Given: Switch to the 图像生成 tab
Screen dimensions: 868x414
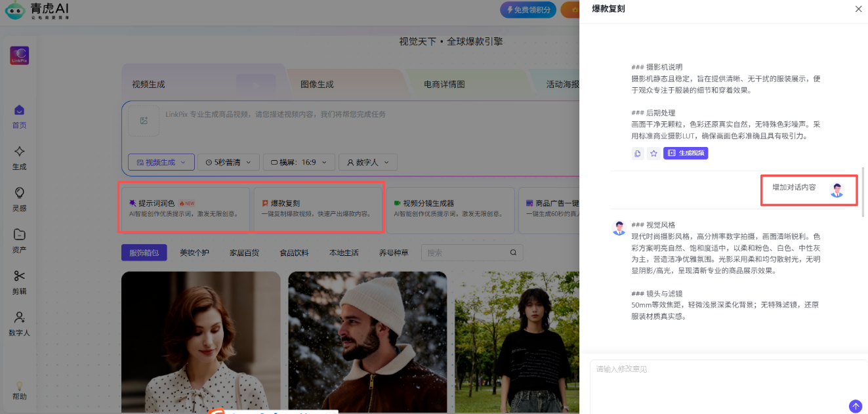Looking at the screenshot, I should pyautogui.click(x=317, y=84).
